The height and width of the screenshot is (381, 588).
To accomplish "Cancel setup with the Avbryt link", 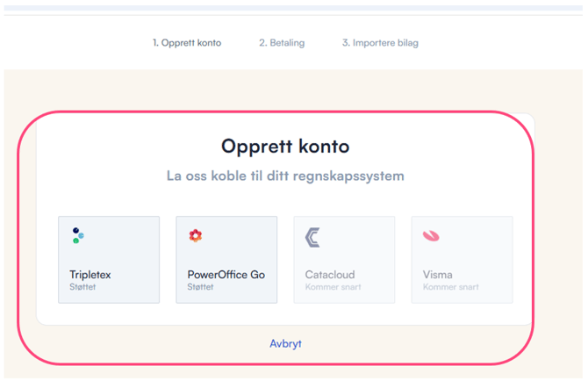I will point(285,343).
